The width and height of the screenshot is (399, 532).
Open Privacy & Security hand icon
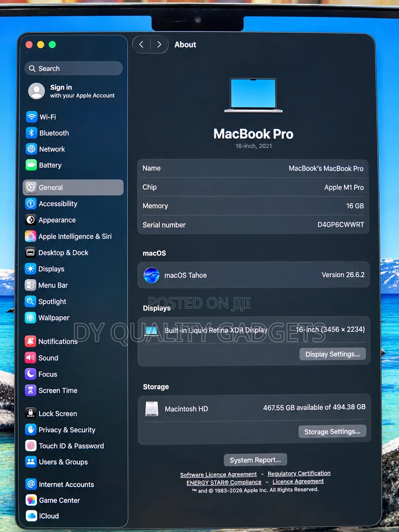click(x=31, y=429)
